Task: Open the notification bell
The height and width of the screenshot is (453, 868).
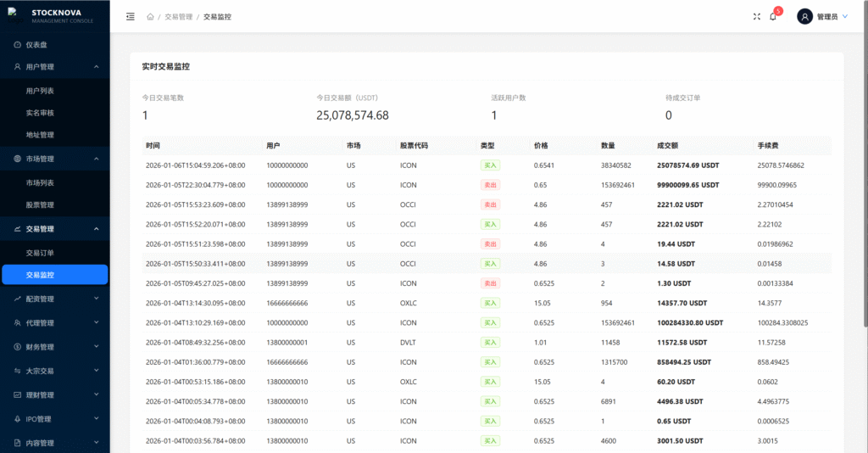Action: click(x=773, y=16)
